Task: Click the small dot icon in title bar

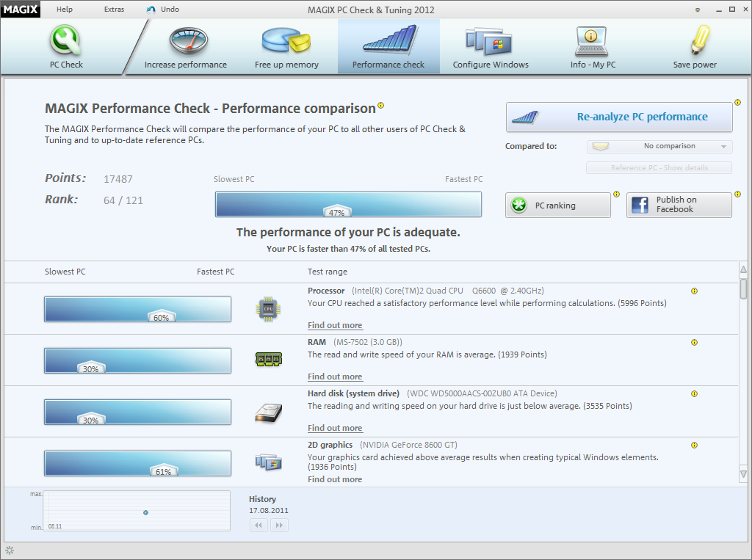Action: coord(698,10)
